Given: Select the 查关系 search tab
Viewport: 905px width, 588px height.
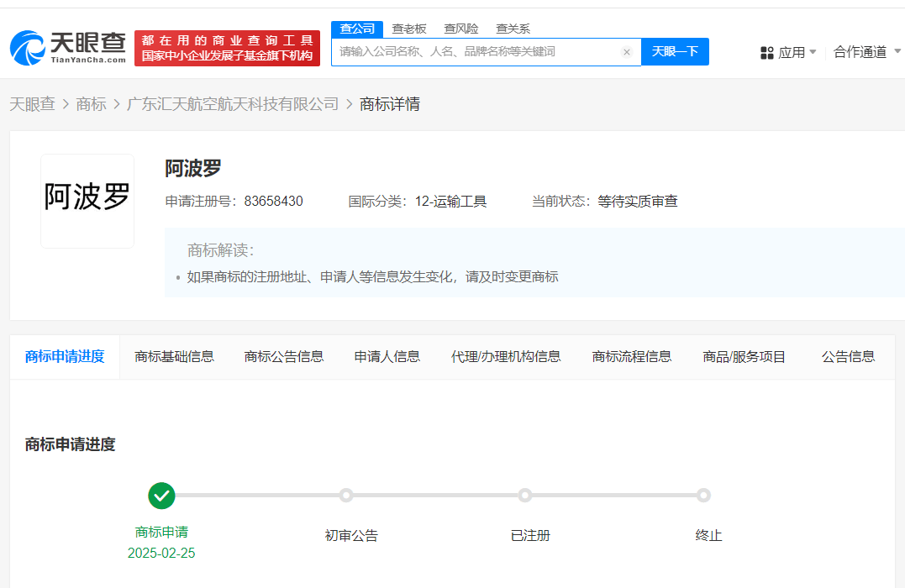Looking at the screenshot, I should 513,29.
